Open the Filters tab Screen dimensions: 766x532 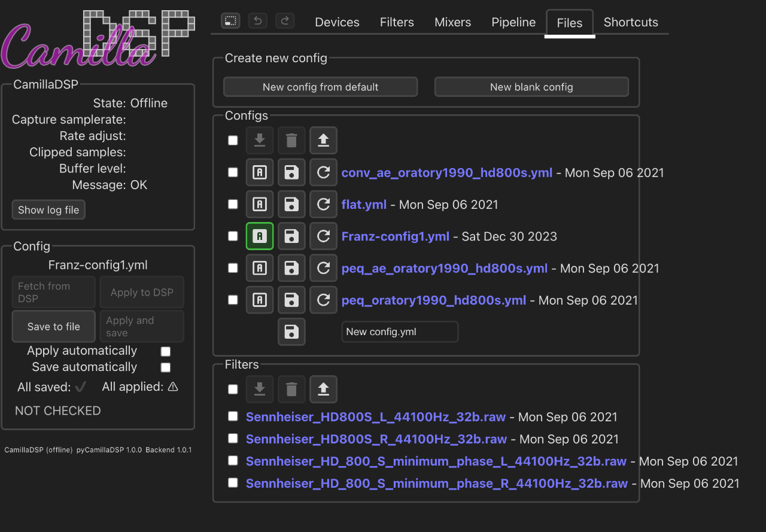click(x=397, y=22)
